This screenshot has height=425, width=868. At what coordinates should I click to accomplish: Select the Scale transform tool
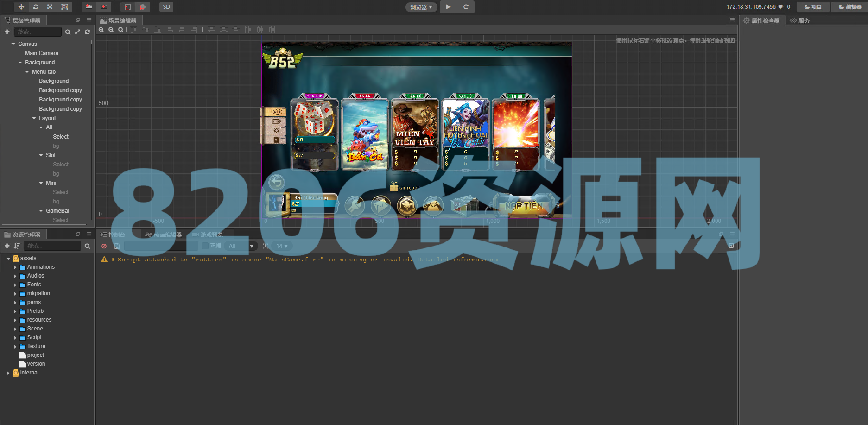click(x=50, y=7)
